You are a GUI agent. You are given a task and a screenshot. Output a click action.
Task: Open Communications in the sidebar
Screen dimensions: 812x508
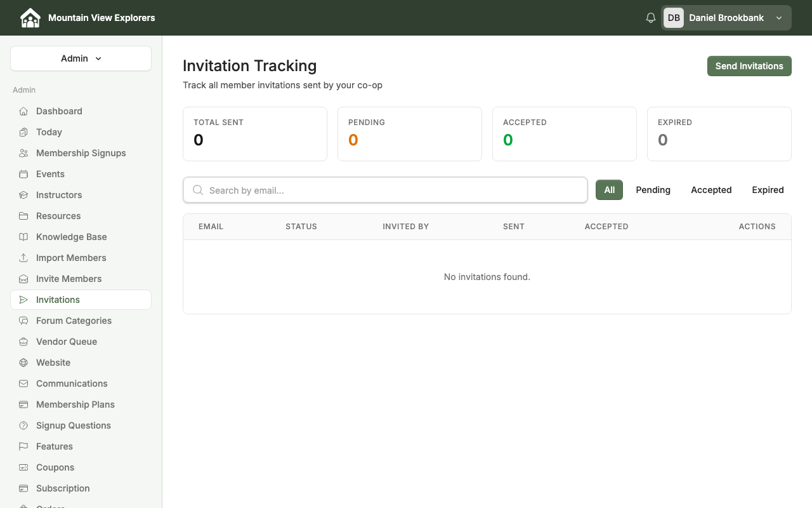click(81, 384)
